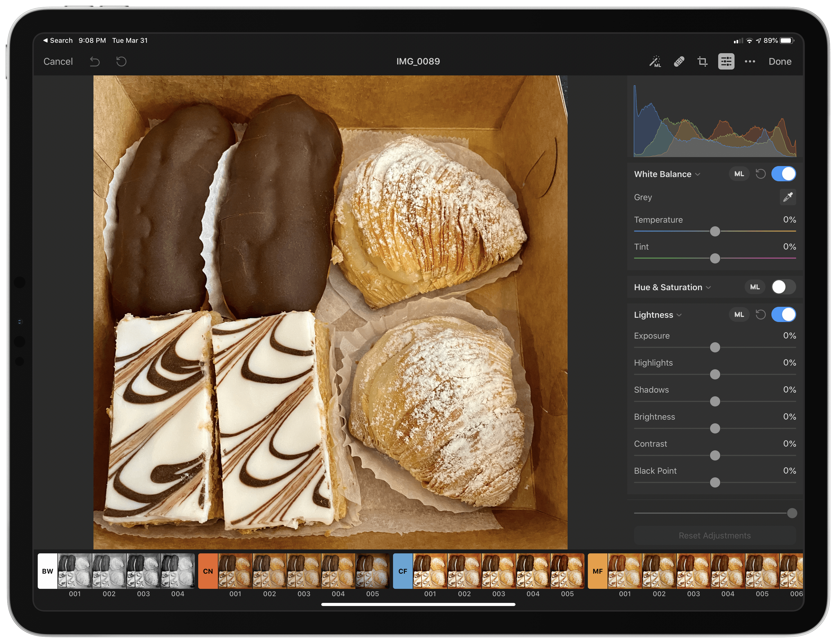
Task: Apply MF 004 preset thumbnail
Action: point(728,571)
